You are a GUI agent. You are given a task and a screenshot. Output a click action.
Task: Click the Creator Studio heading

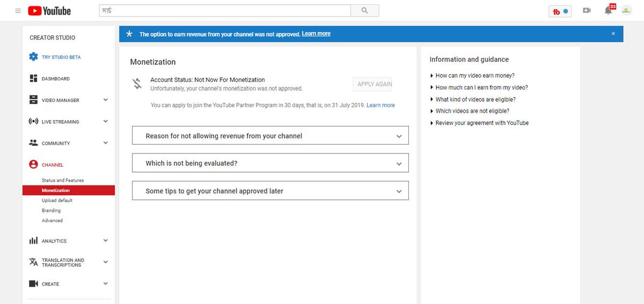[x=53, y=38]
